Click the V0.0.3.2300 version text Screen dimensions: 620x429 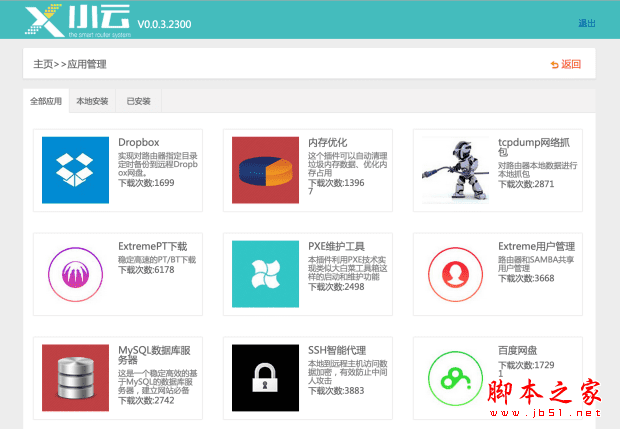coord(164,24)
